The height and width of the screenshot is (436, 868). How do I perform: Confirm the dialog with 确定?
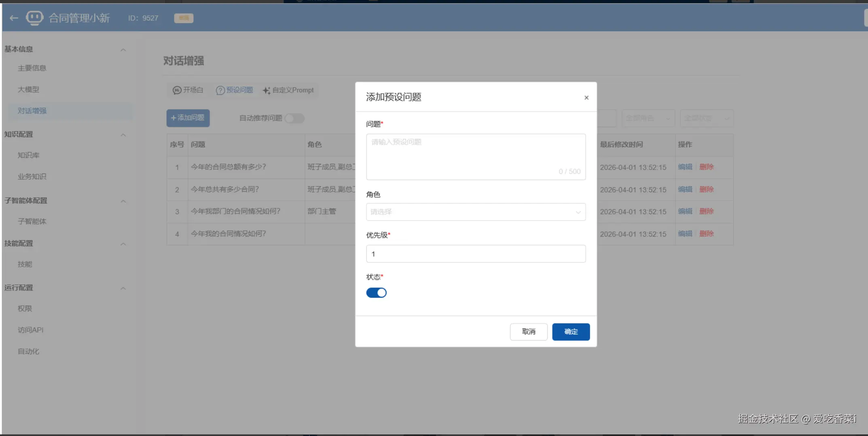coord(571,332)
